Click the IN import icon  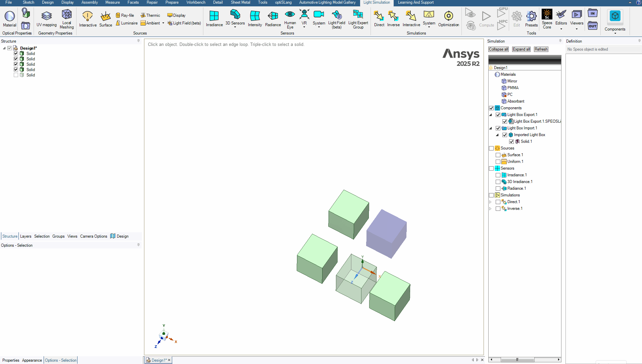coord(593,13)
